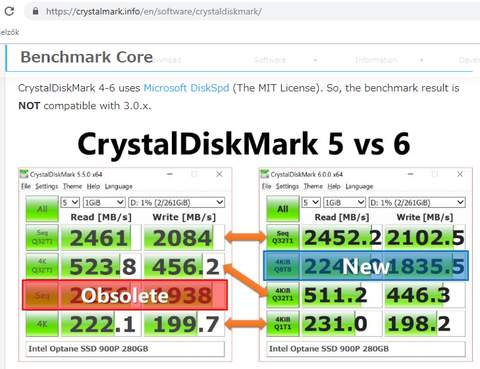Click the browser reload icon
The height and width of the screenshot is (369, 480).
(9, 11)
